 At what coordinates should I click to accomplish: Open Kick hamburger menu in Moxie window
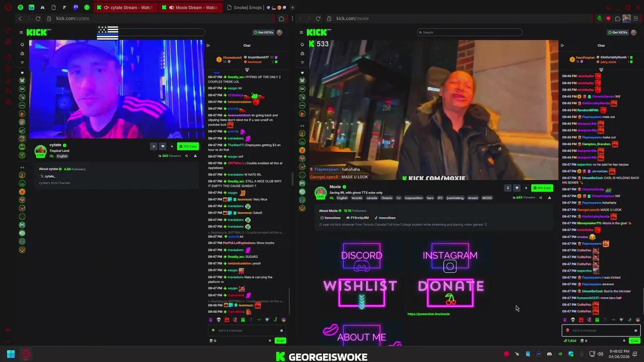(301, 32)
